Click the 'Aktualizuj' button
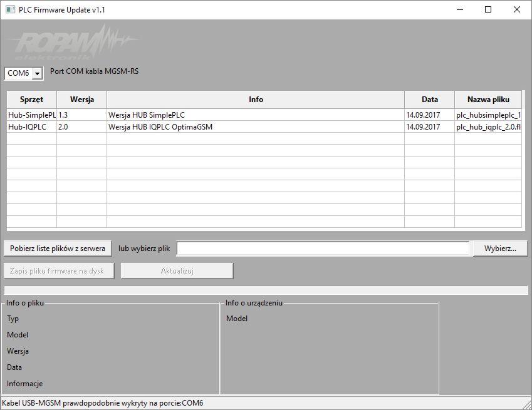The image size is (532, 410). (x=177, y=271)
